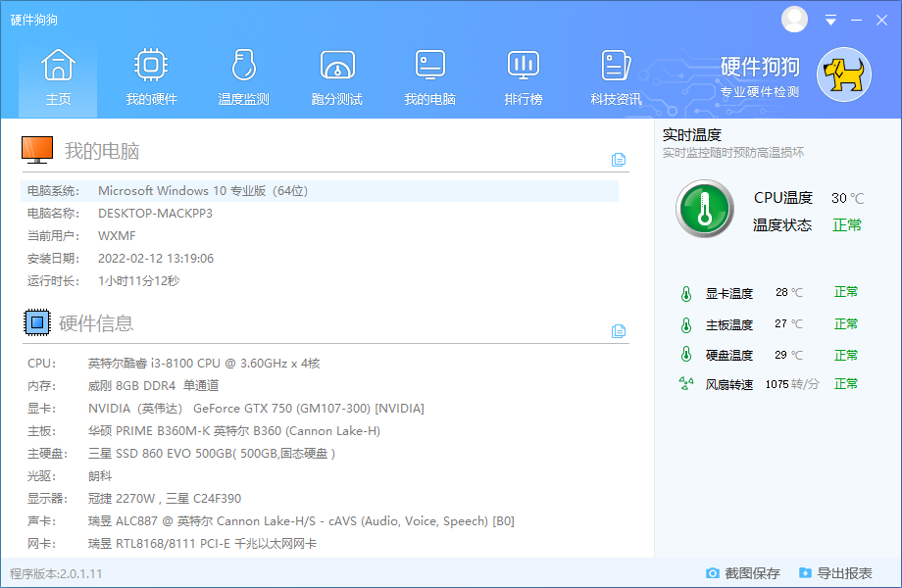This screenshot has width=902, height=588.
Task: Export report with 导出报表
Action: tap(836, 573)
